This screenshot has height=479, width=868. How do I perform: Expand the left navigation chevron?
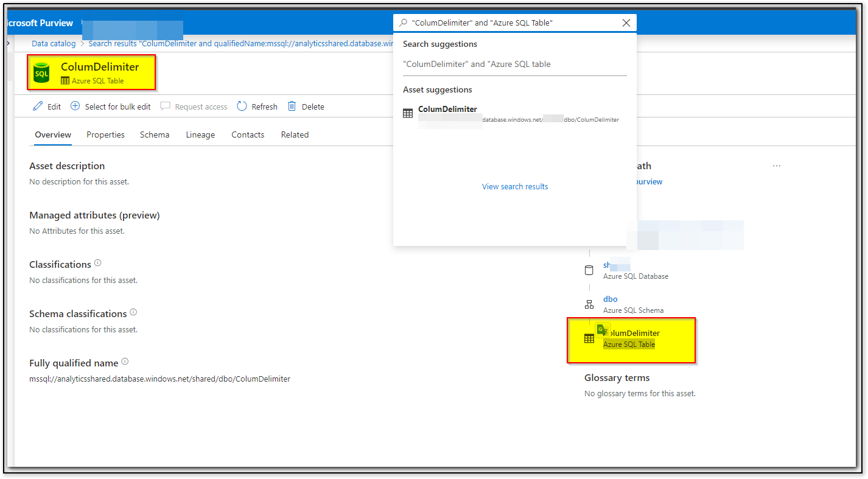point(9,43)
